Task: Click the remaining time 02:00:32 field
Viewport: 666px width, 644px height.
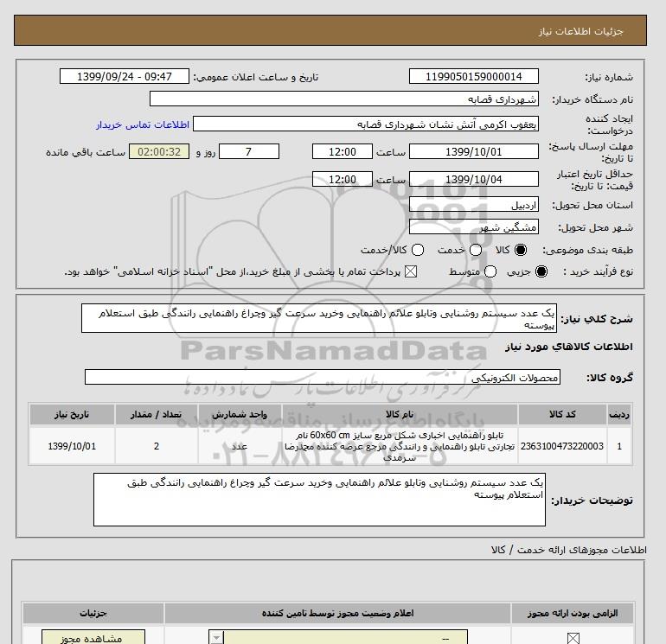Action: [x=159, y=151]
